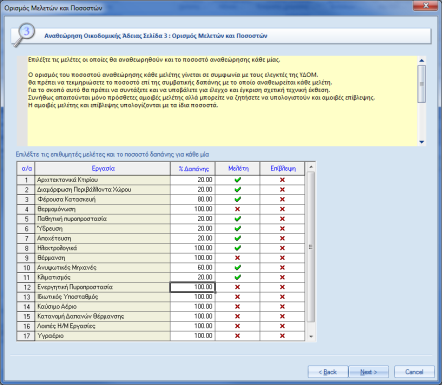
Task: Toggle Μελέτη checkmark for Φέρουσα Κατασκευή
Action: (x=237, y=199)
